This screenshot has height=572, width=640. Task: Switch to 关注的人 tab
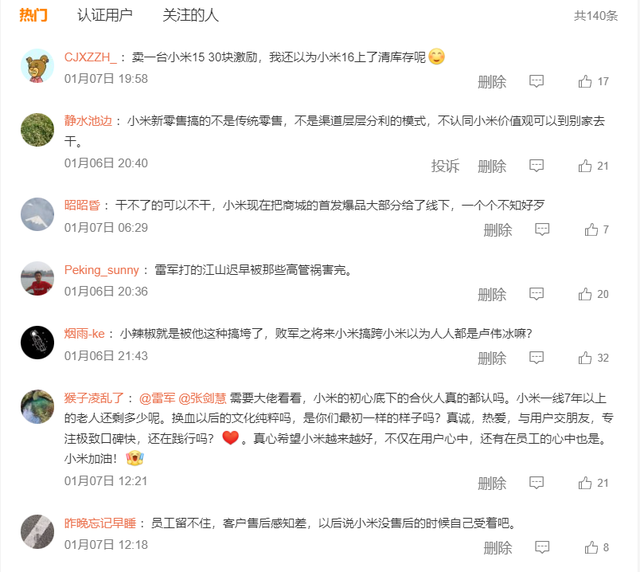coord(191,16)
